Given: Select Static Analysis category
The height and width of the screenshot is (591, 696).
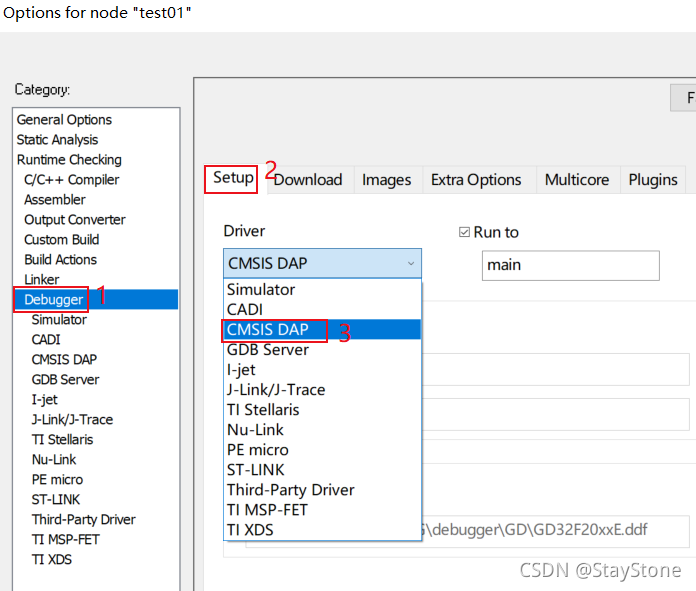Looking at the screenshot, I should (x=57, y=140).
